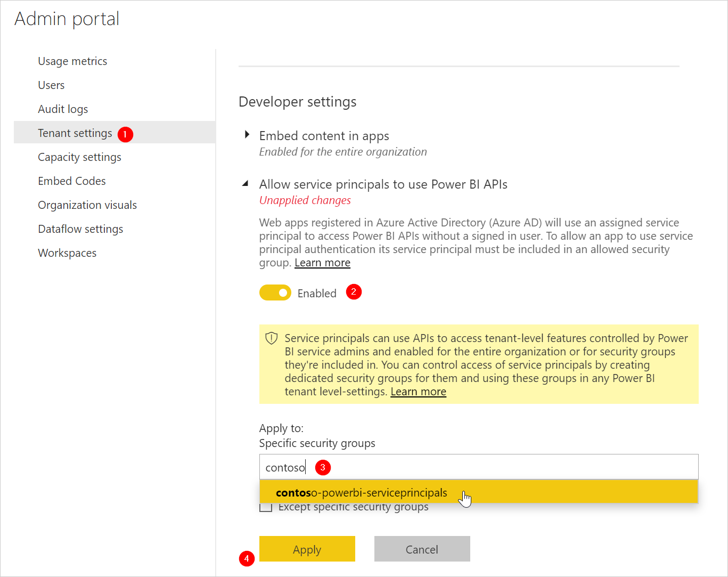Screen dimensions: 728x577
Task: Open Workspaces admin page
Action: tap(67, 253)
